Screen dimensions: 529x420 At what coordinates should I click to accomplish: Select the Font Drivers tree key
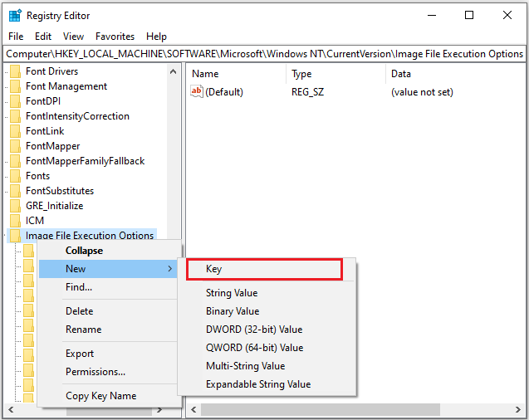52,71
